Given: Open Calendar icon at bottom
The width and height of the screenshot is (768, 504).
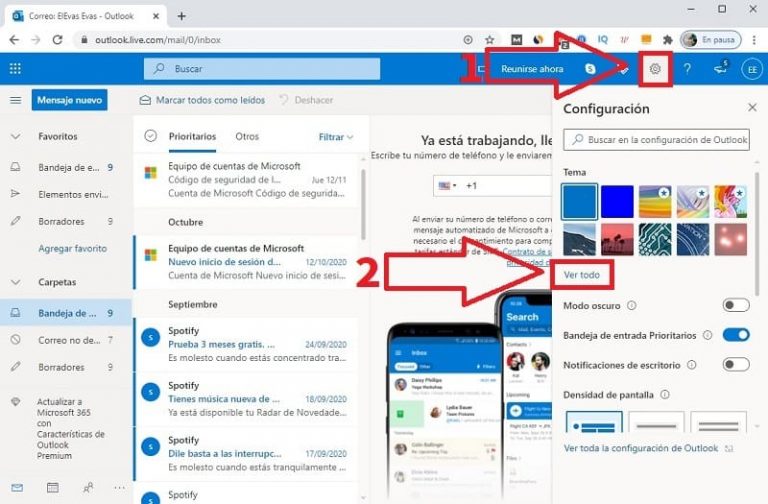Looking at the screenshot, I should 52,487.
